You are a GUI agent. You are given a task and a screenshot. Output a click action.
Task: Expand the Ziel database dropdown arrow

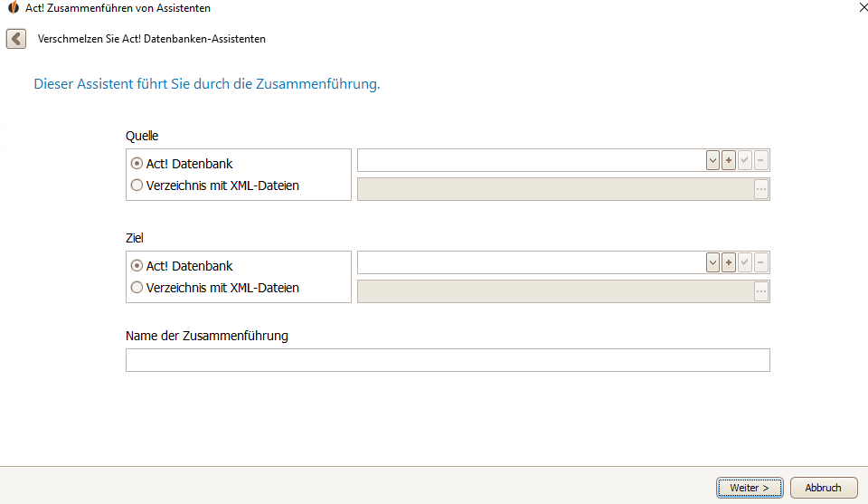point(712,262)
